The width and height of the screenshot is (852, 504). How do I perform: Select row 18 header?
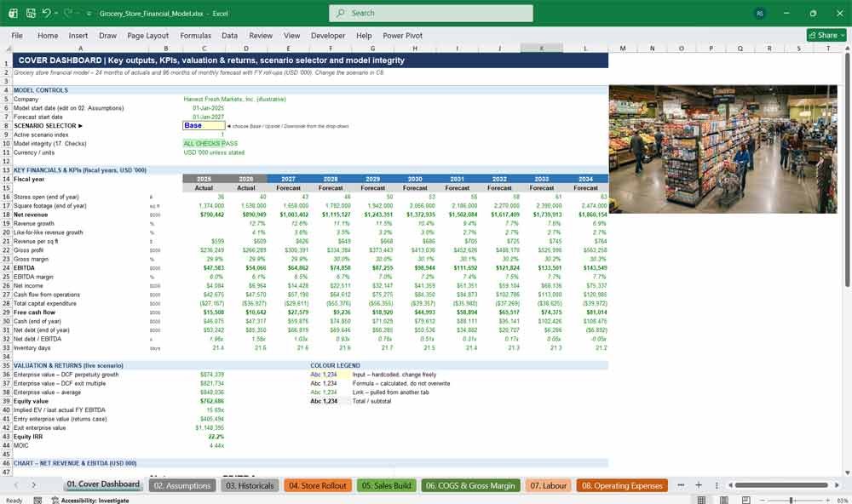pyautogui.click(x=6, y=215)
